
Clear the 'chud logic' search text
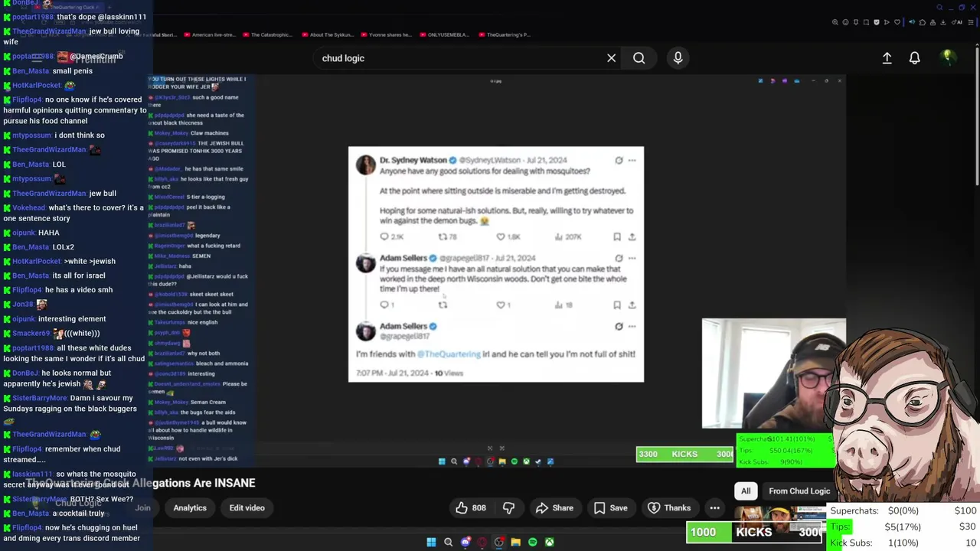(611, 58)
